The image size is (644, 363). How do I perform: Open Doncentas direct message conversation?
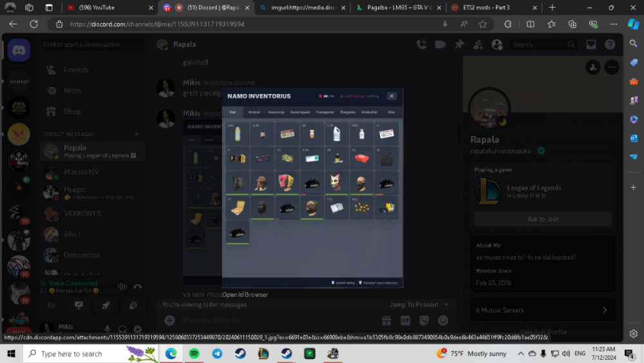click(x=92, y=255)
